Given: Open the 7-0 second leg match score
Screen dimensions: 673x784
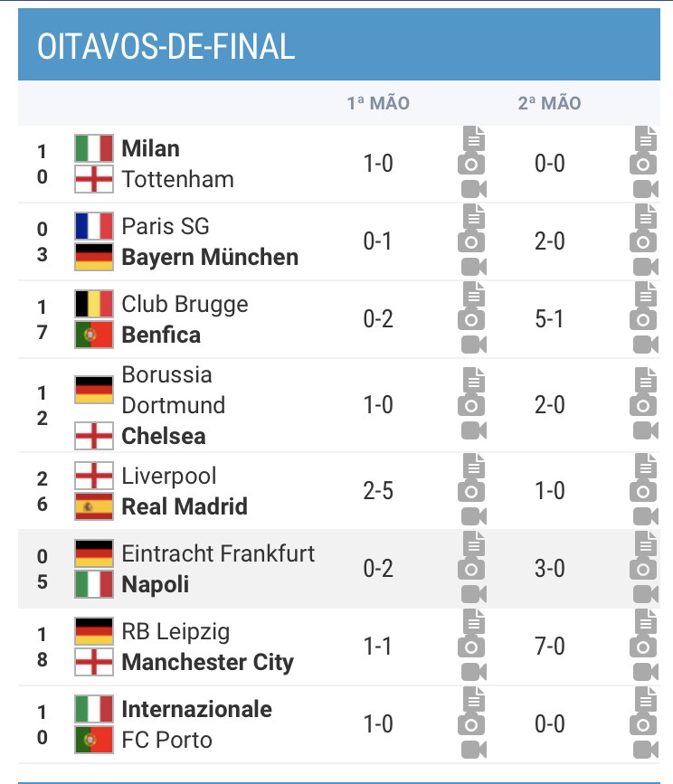Looking at the screenshot, I should 549,647.
